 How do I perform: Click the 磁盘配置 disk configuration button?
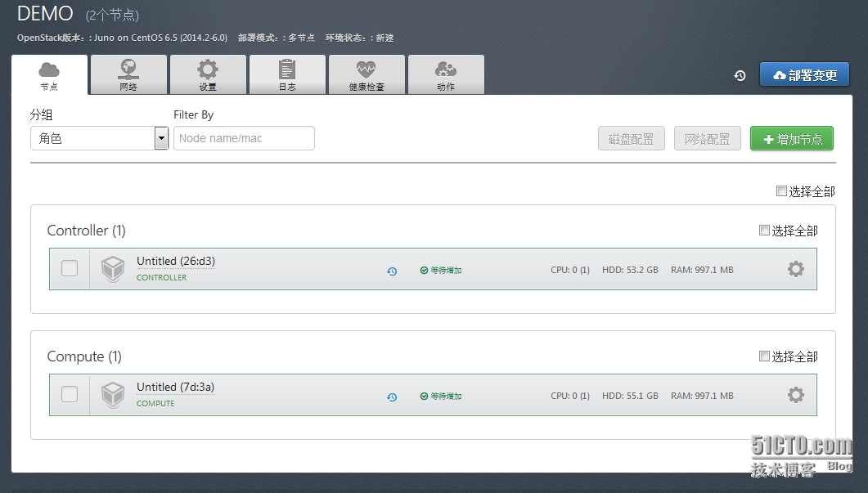pos(631,138)
